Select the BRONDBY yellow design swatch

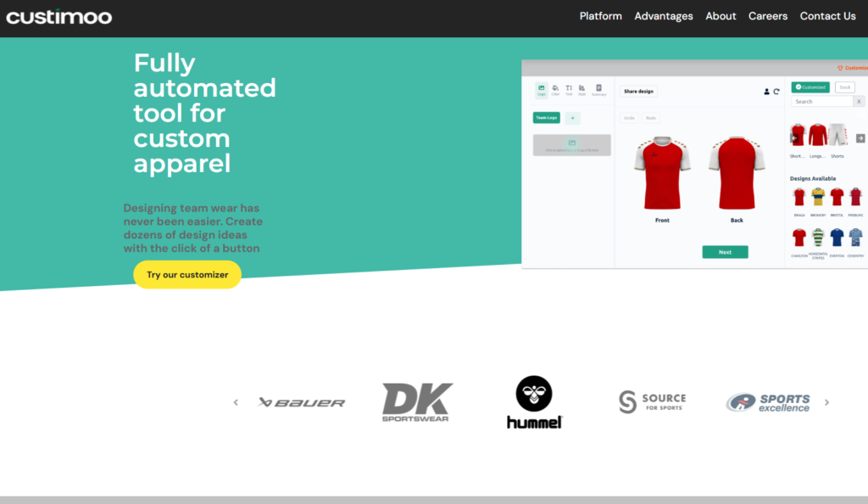tap(818, 196)
